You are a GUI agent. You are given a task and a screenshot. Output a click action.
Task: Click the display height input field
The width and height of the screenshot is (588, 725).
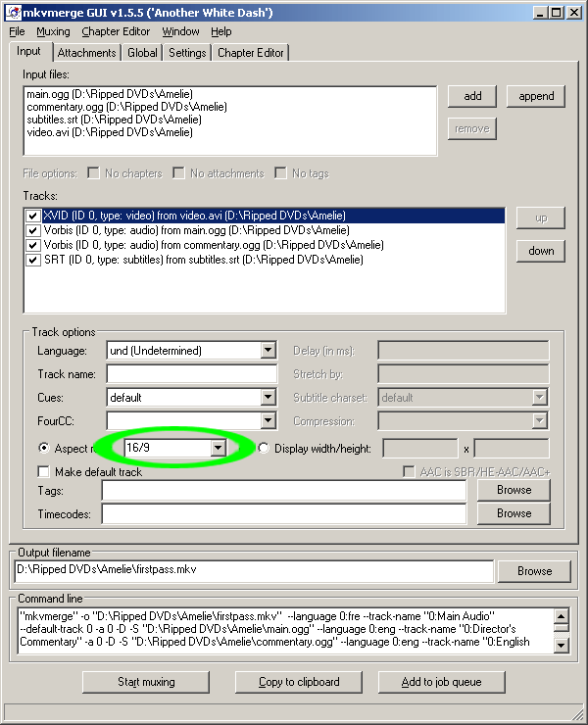pyautogui.click(x=512, y=448)
